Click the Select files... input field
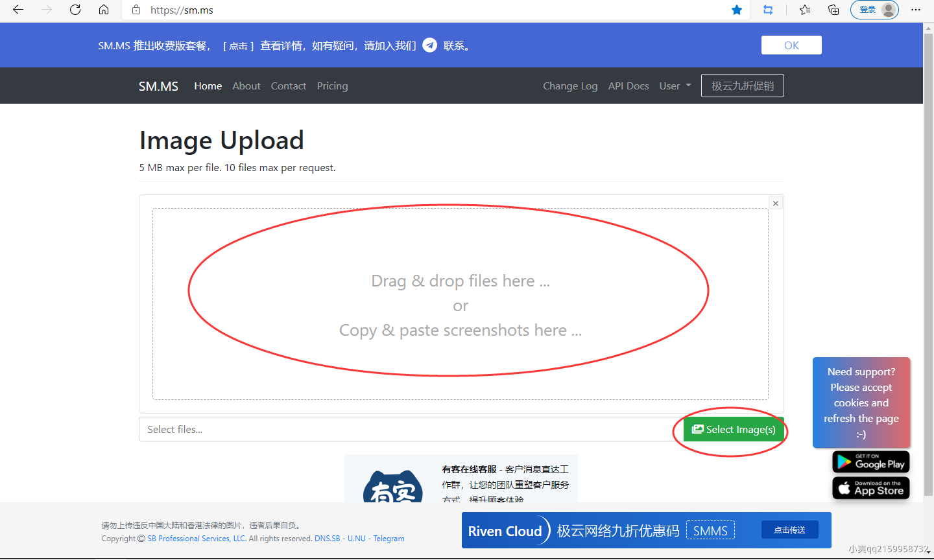The image size is (934, 560). [411, 429]
